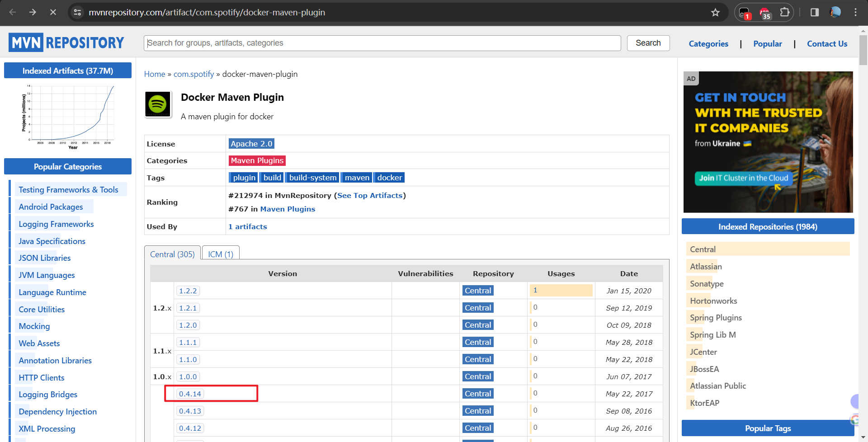Screen dimensions: 868x442
Task: Switch to Central (305) tab
Action: click(x=172, y=254)
